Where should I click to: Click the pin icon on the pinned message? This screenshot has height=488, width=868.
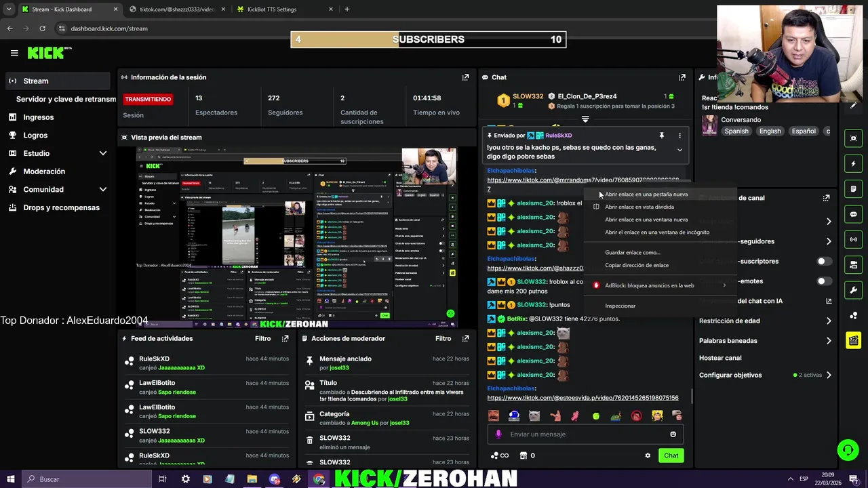[x=661, y=136]
